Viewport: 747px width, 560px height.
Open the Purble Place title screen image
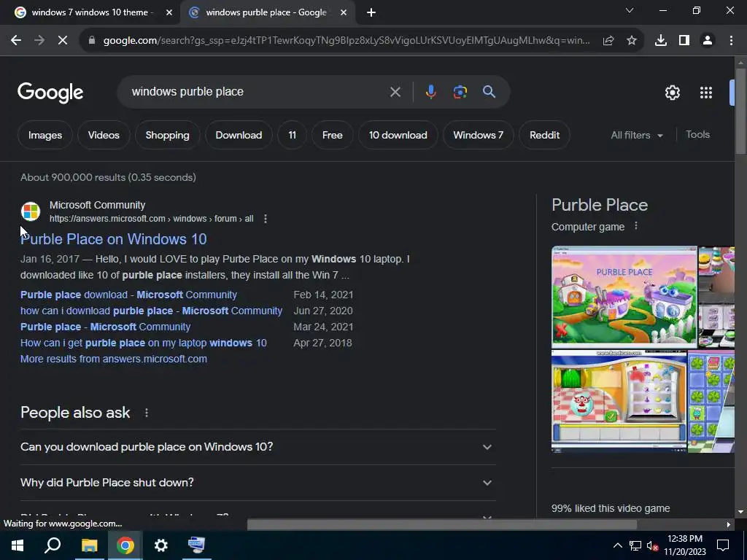(x=624, y=296)
